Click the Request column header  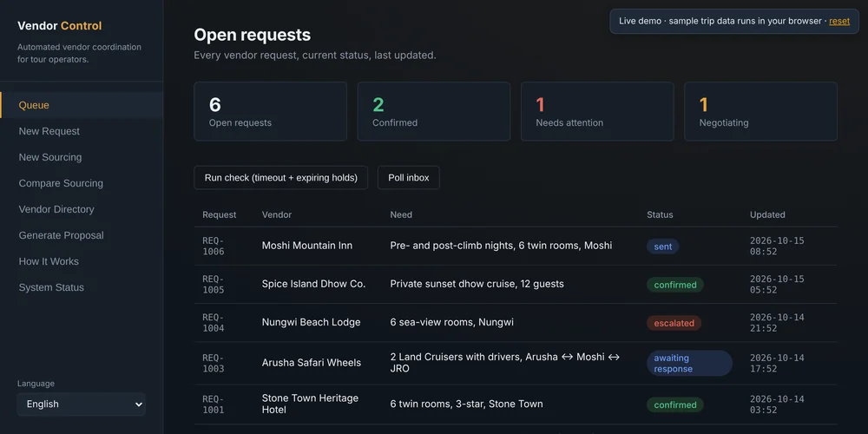point(220,214)
